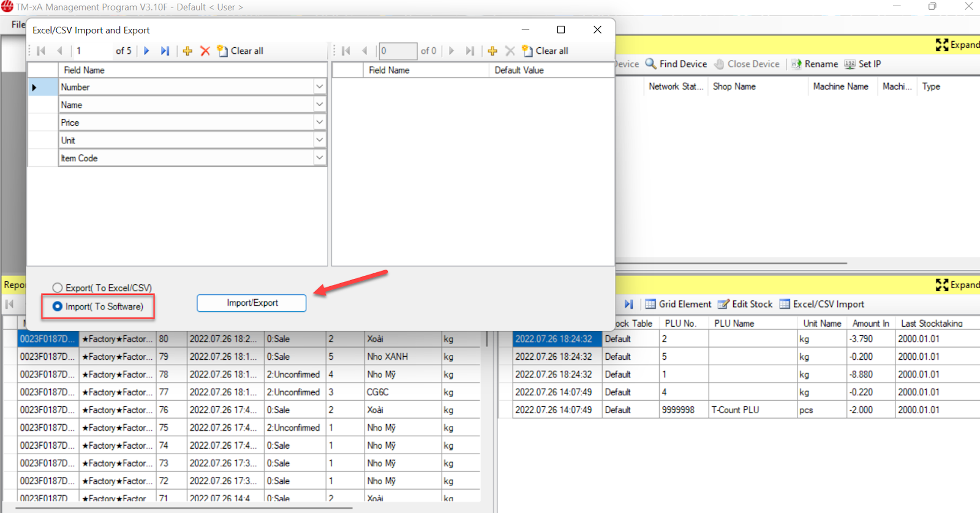Click the Find Device magnifier icon

(651, 64)
